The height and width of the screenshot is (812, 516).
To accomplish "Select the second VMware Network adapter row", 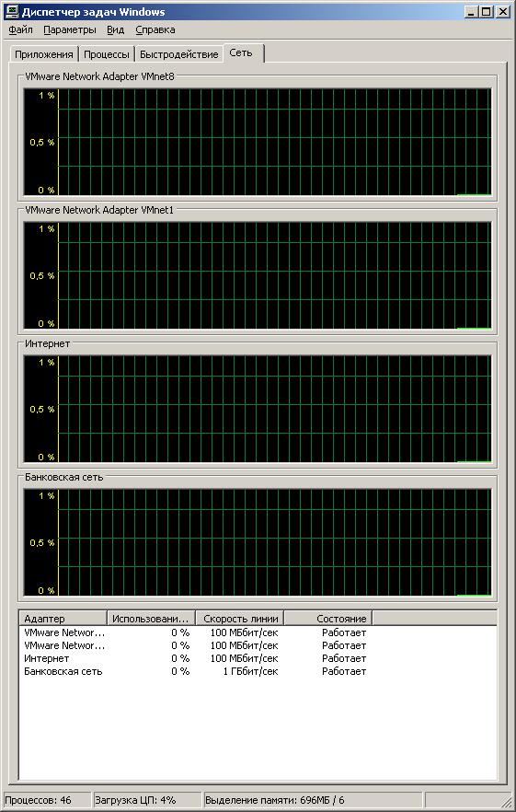I will point(196,645).
